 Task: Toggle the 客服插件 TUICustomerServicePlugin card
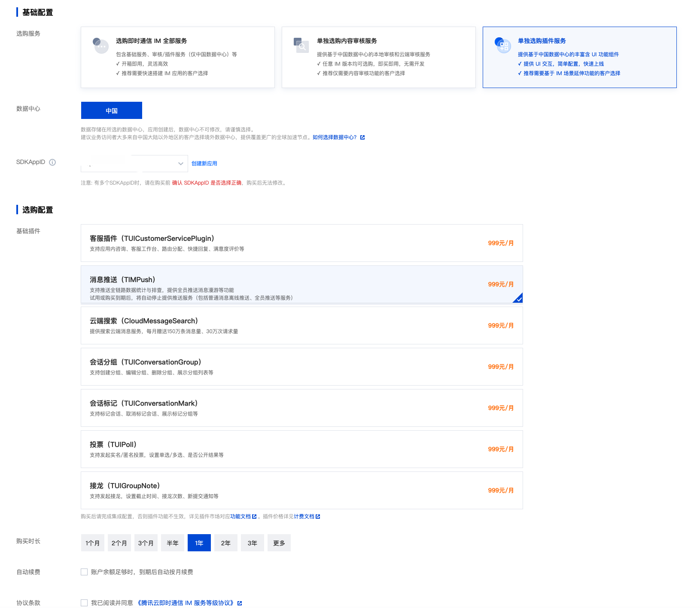pos(302,243)
